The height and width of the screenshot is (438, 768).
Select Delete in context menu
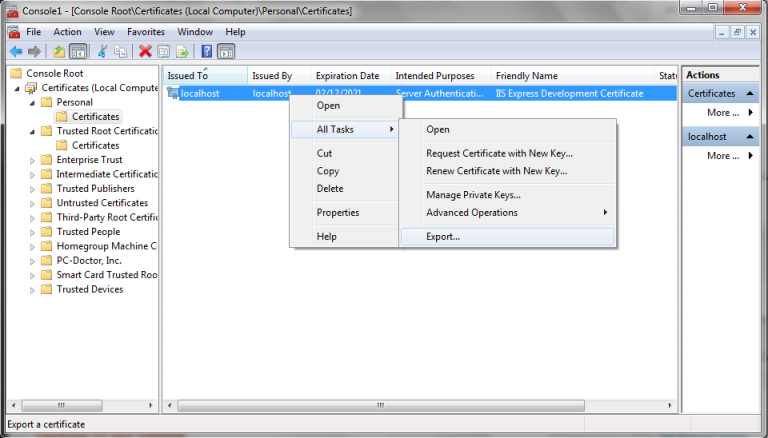click(x=345, y=189)
